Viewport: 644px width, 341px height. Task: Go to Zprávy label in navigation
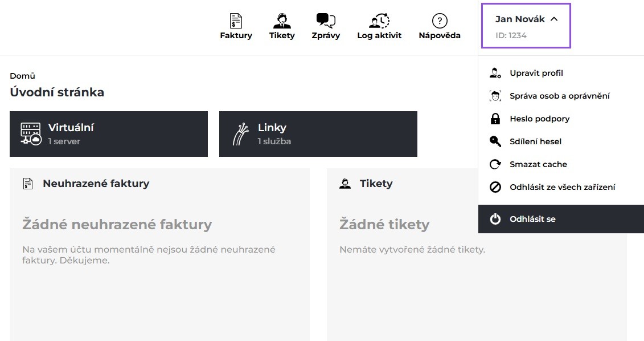326,35
